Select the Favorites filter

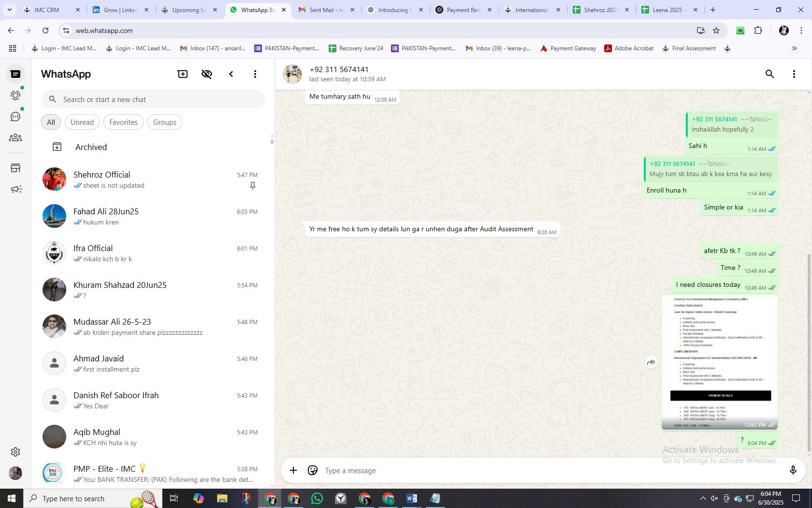[123, 122]
